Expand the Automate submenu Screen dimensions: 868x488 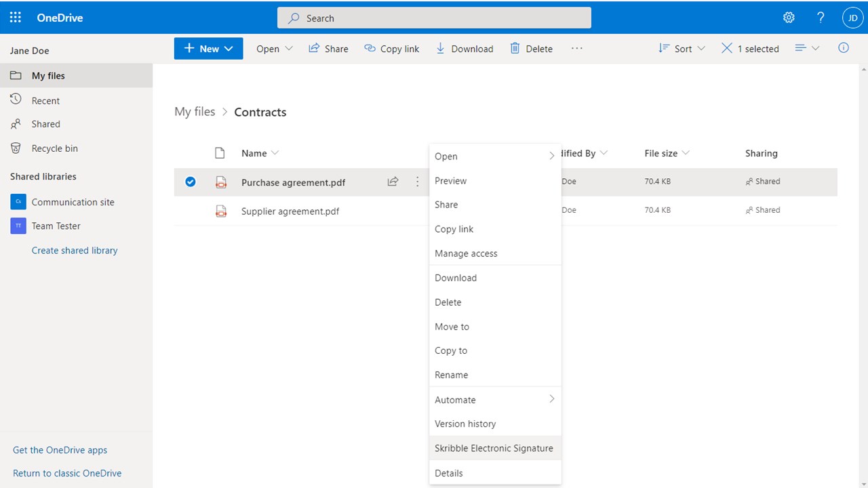pyautogui.click(x=495, y=399)
